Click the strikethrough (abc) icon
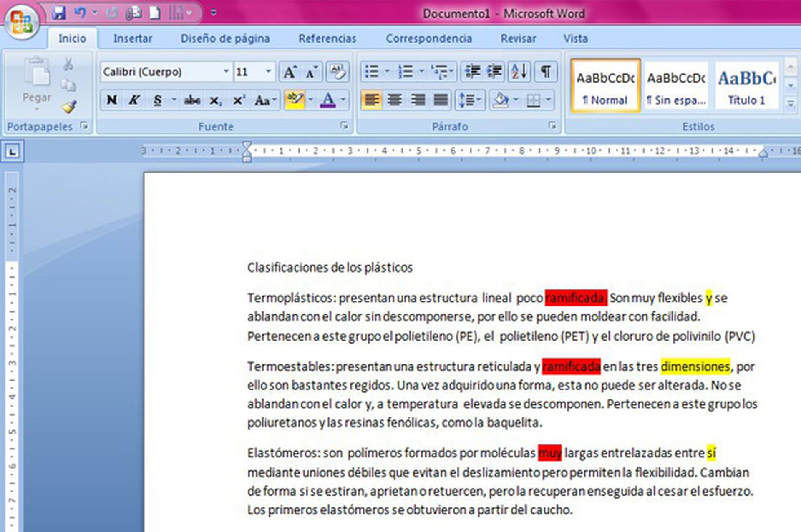801x532 pixels. (191, 100)
